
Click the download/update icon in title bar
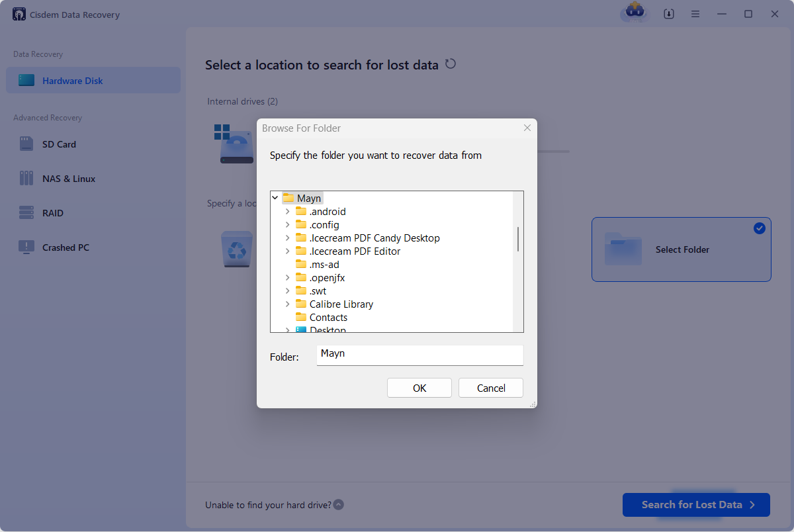[x=669, y=14]
